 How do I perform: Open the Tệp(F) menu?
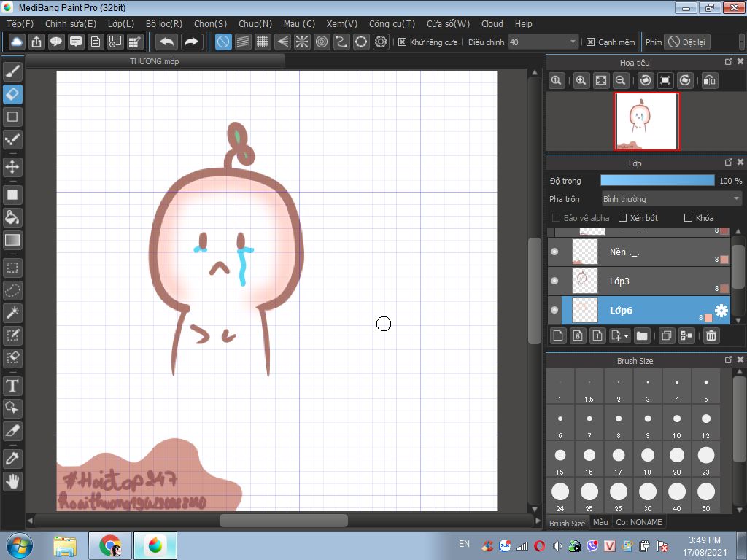coord(20,24)
